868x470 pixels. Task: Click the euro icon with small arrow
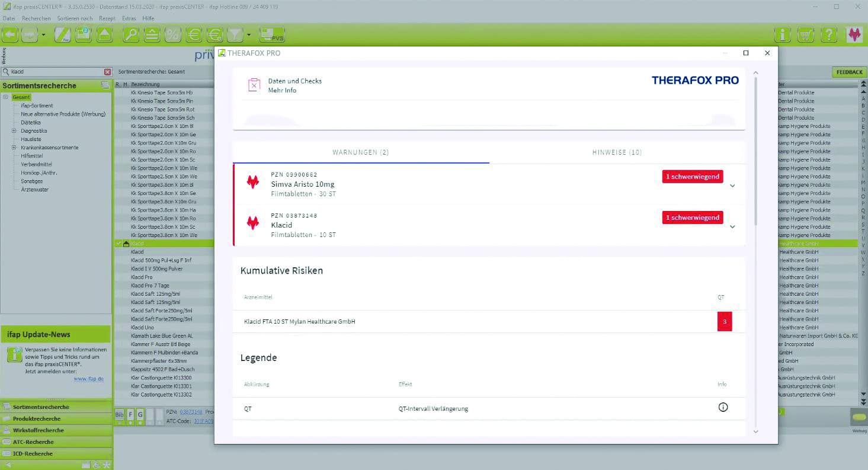(214, 35)
